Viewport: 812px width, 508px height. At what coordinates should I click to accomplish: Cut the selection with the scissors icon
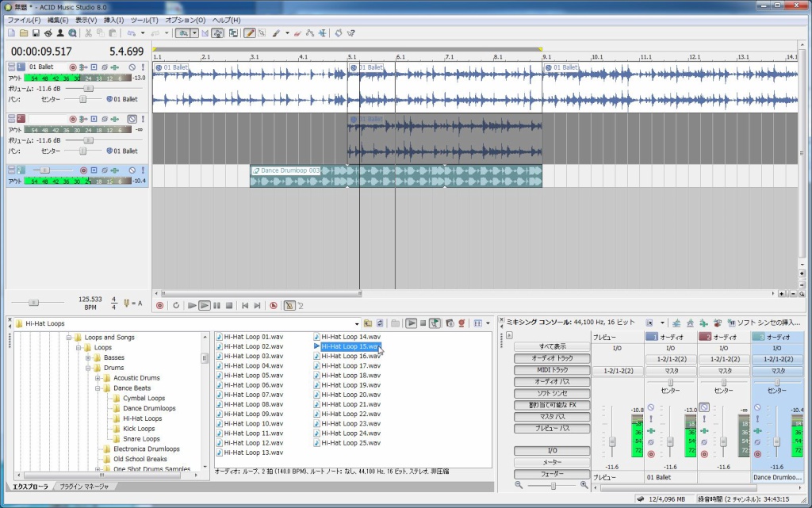coord(89,33)
